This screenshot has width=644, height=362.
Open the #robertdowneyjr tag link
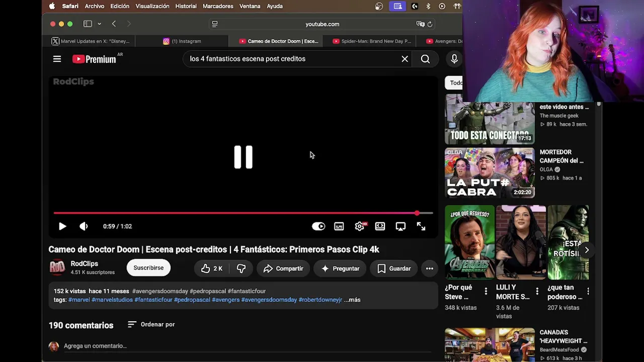(x=320, y=300)
